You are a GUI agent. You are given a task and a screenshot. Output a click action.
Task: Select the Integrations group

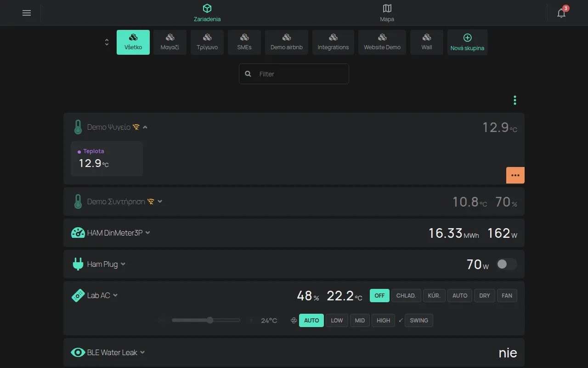coord(333,42)
